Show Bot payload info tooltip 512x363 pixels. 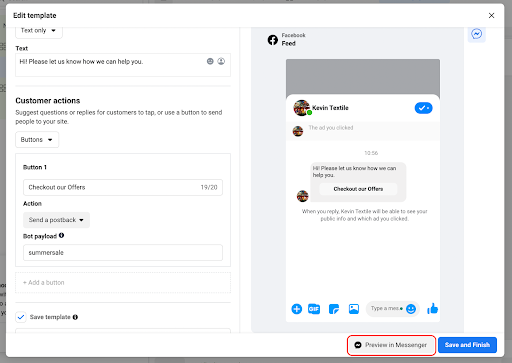pyautogui.click(x=61, y=235)
